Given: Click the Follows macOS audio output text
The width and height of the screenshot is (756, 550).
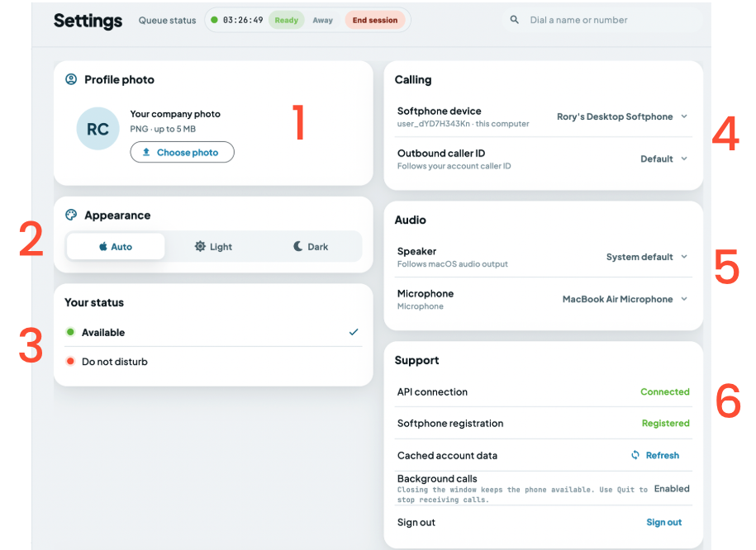Looking at the screenshot, I should click(x=452, y=263).
